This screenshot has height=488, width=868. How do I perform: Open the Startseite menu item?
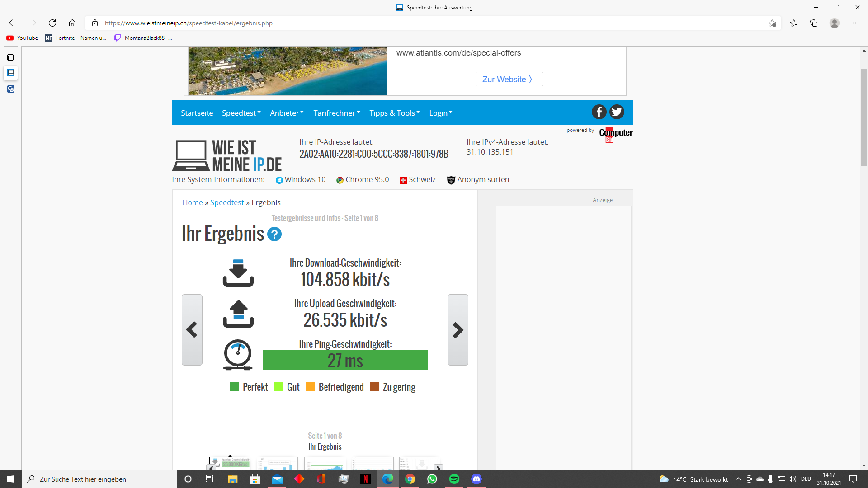197,113
